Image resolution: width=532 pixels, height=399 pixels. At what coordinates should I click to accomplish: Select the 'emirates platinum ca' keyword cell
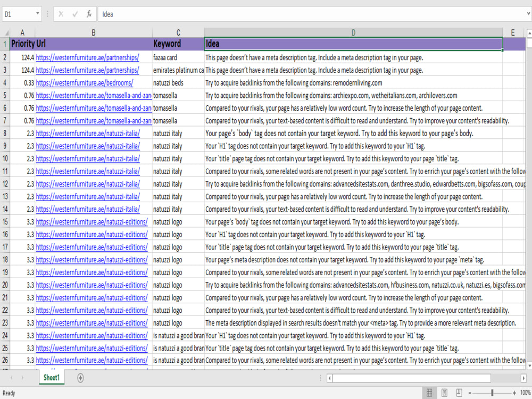pyautogui.click(x=178, y=70)
